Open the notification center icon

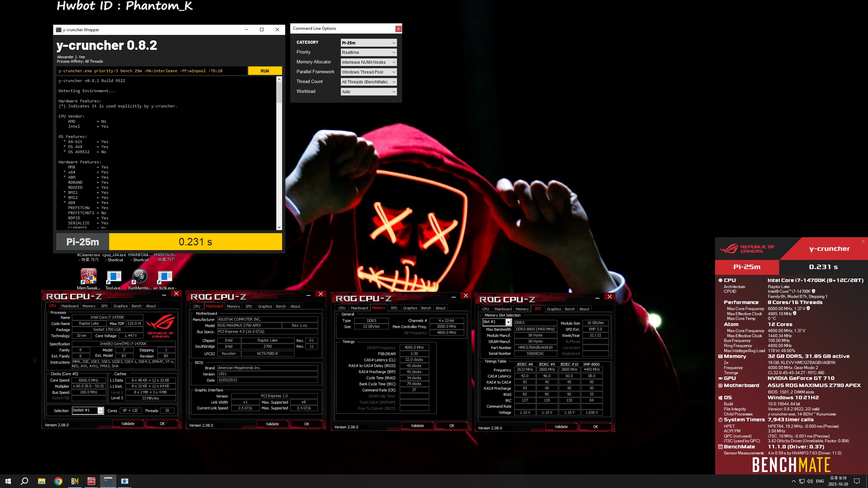pyautogui.click(x=857, y=481)
